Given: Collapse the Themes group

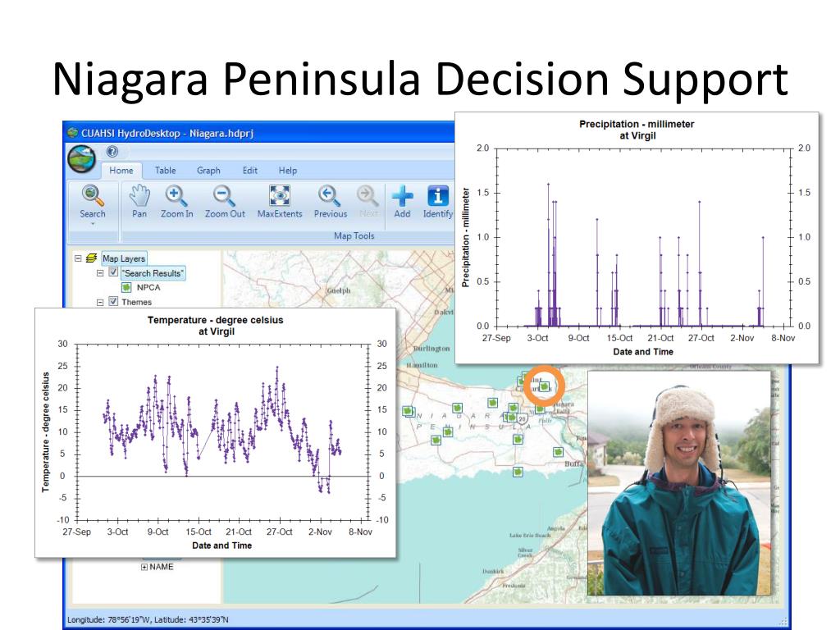Looking at the screenshot, I should click(x=99, y=302).
